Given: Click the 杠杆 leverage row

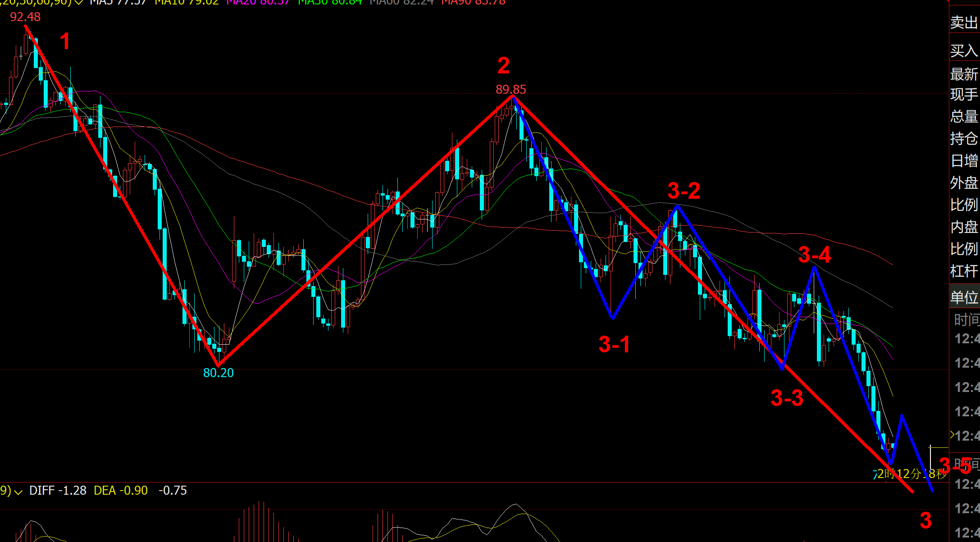Looking at the screenshot, I should pyautogui.click(x=964, y=271).
